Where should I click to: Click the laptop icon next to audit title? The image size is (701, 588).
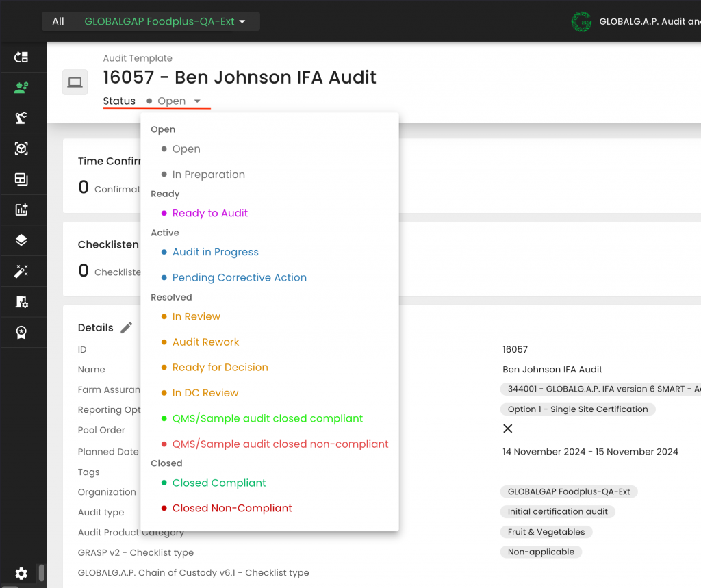[x=75, y=83]
